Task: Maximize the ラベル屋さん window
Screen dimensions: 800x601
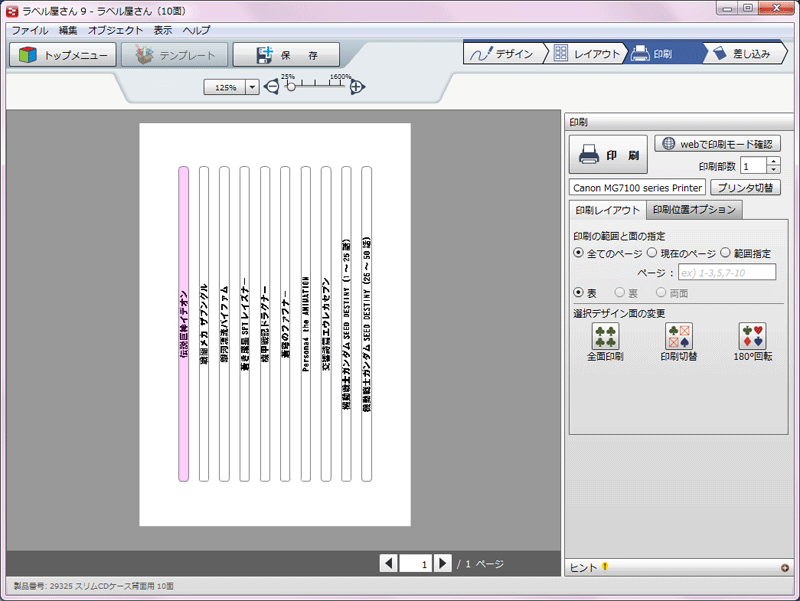Action: [x=748, y=8]
